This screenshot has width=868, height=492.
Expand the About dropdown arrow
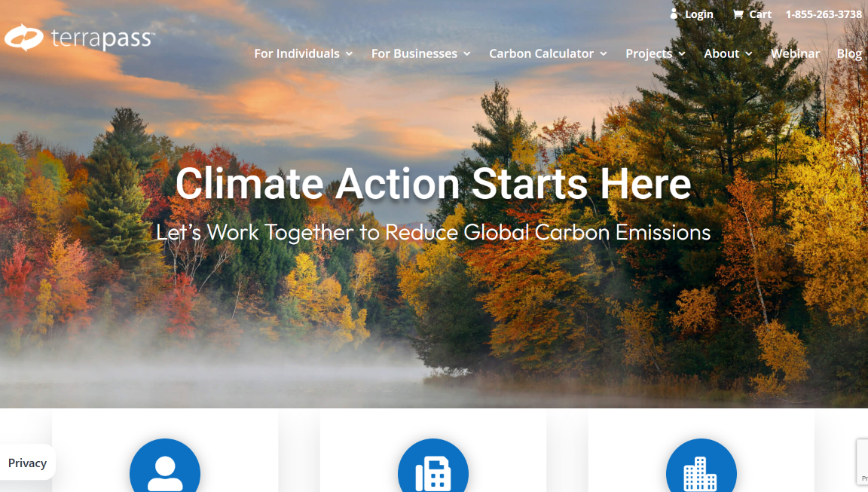click(x=748, y=53)
